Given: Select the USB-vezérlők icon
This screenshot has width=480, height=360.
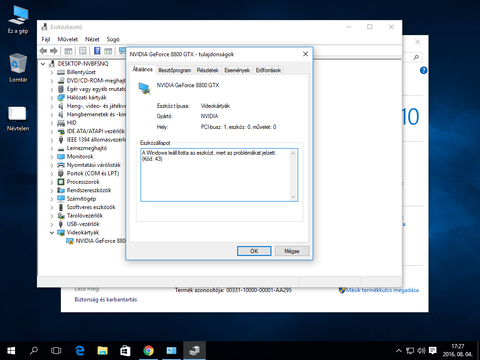Looking at the screenshot, I should coord(61,224).
